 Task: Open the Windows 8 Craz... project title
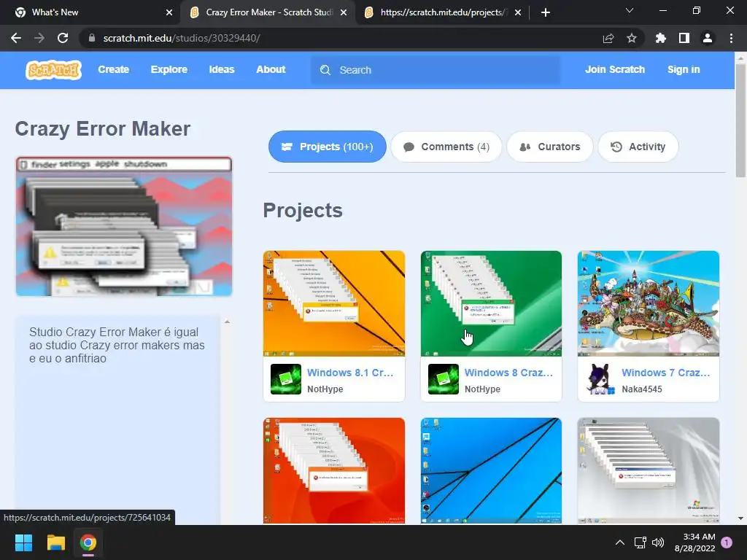click(508, 373)
